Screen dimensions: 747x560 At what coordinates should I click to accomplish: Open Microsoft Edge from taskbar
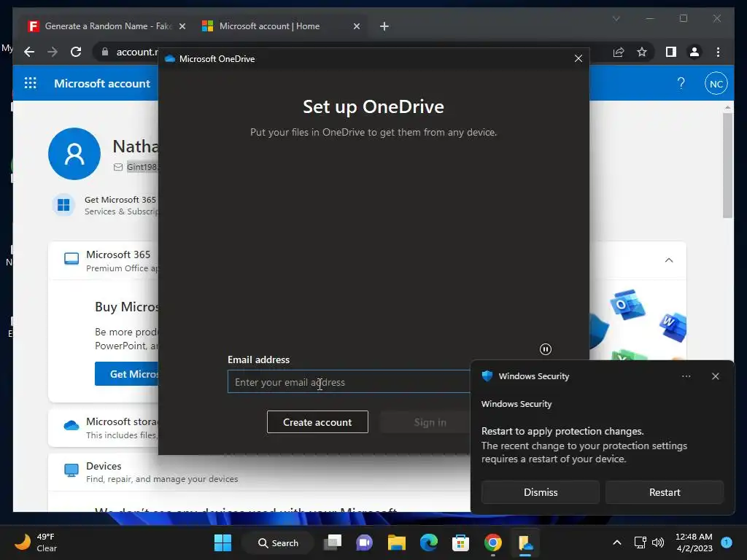click(x=429, y=542)
